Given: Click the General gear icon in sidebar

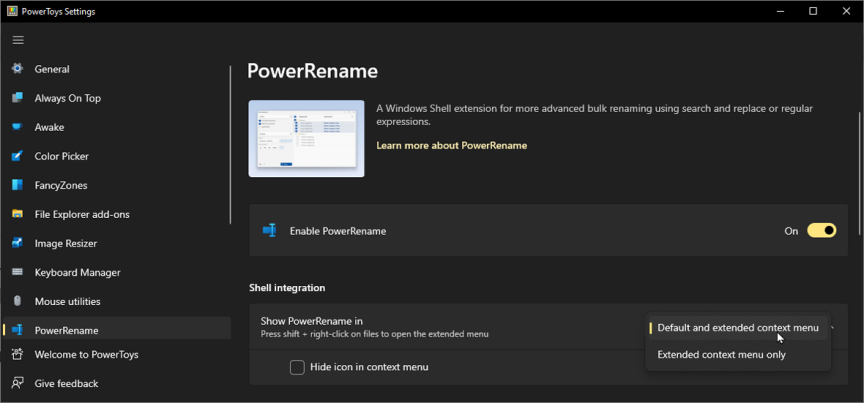Looking at the screenshot, I should 17,69.
